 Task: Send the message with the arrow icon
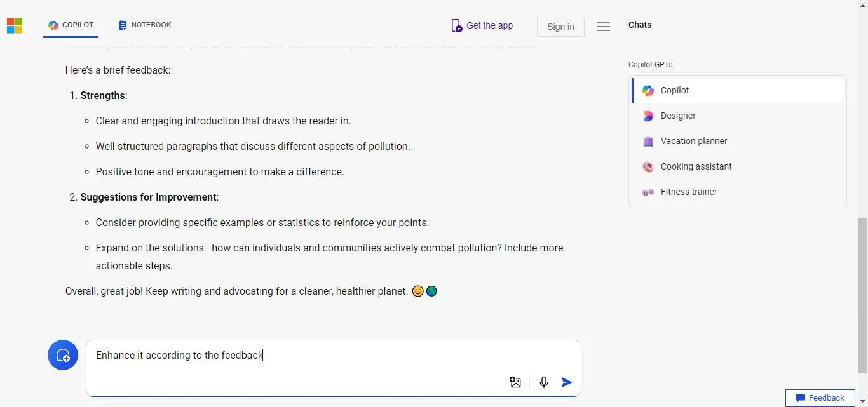[x=567, y=382]
